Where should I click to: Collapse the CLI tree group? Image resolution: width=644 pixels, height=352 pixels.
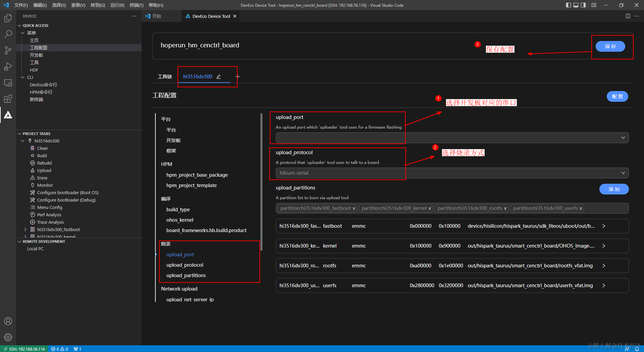[22, 77]
